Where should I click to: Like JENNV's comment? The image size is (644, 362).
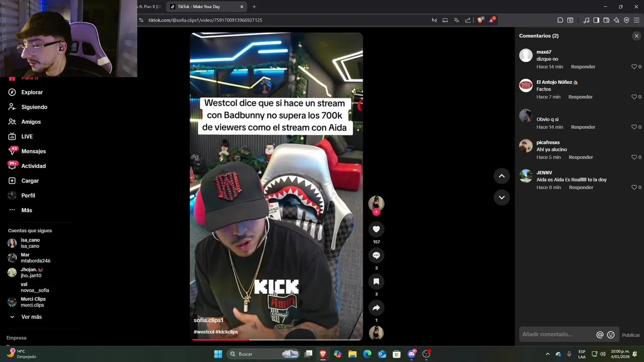634,188
